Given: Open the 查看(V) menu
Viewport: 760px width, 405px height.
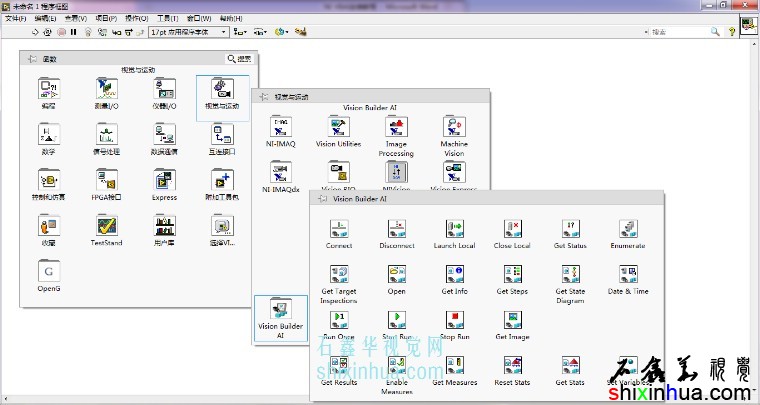Looking at the screenshot, I should [76, 18].
